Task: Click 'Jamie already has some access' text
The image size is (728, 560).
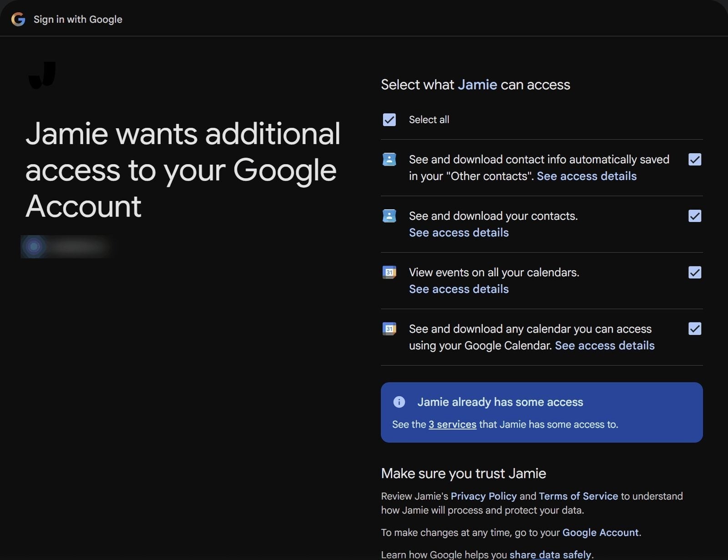Action: [500, 402]
